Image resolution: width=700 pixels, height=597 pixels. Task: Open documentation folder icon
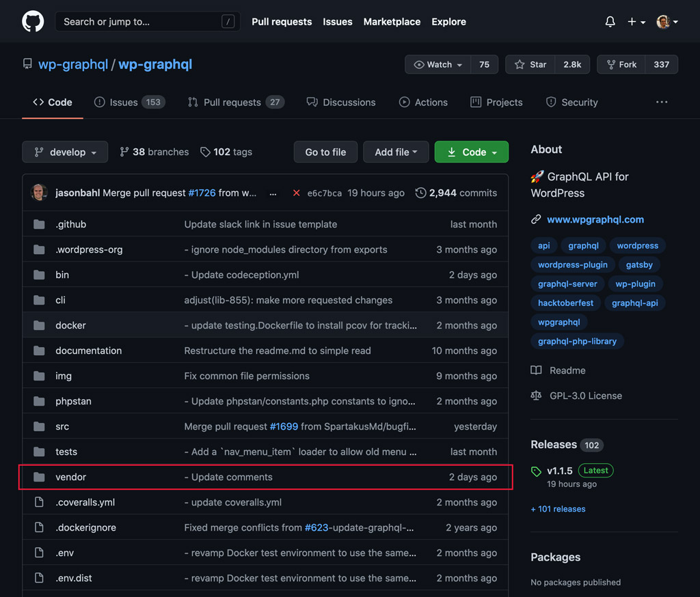click(x=39, y=350)
